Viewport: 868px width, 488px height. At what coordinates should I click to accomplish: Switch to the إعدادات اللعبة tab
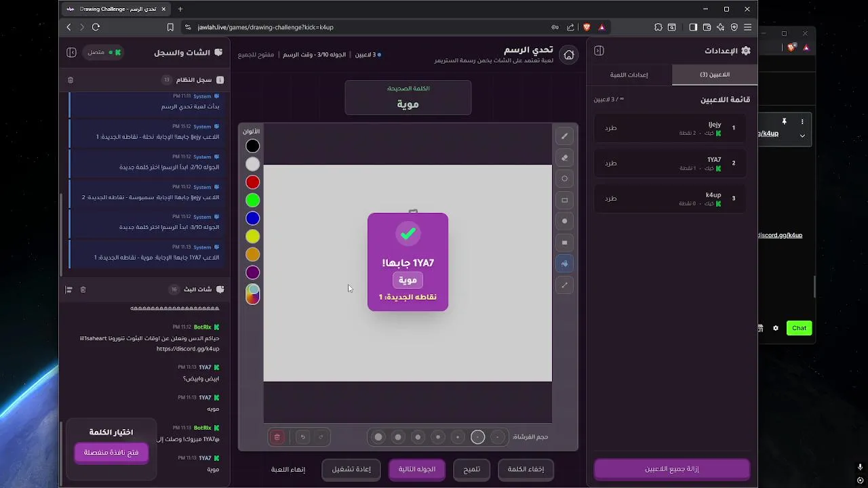tap(629, 75)
